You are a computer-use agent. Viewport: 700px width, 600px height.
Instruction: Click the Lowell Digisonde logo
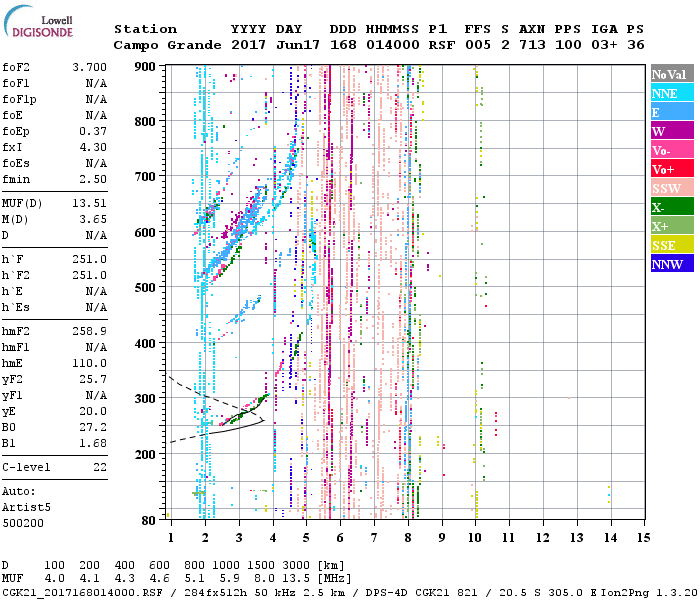[43, 25]
